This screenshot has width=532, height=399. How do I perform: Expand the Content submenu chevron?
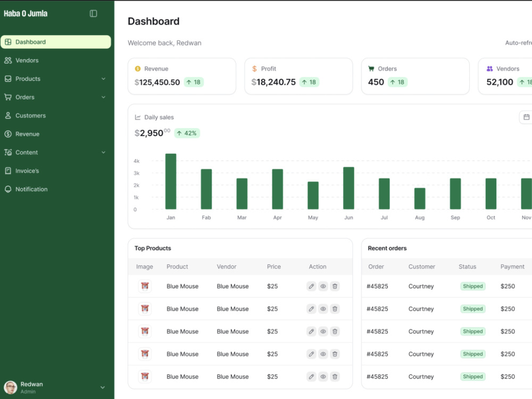103,152
